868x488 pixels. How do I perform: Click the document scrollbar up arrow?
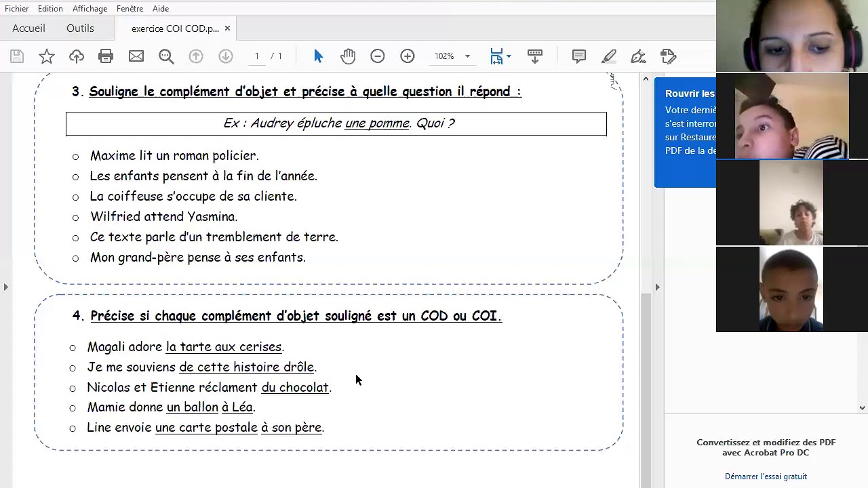[x=645, y=79]
